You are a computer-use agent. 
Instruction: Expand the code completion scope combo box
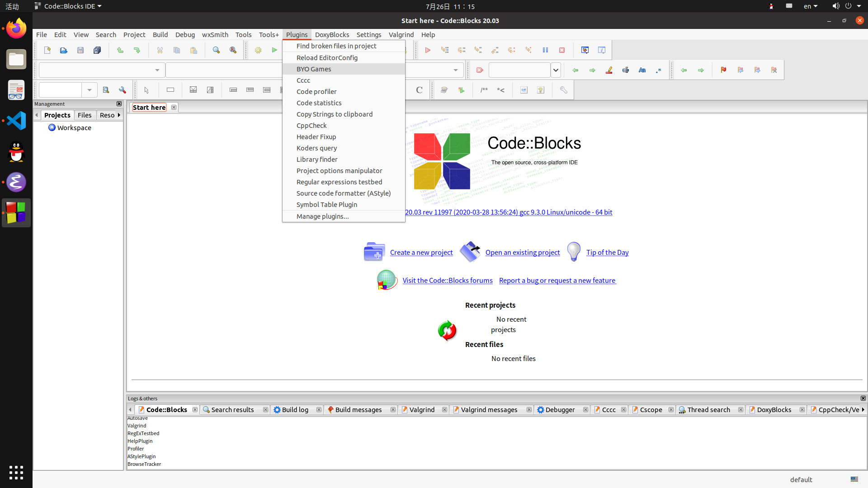157,70
